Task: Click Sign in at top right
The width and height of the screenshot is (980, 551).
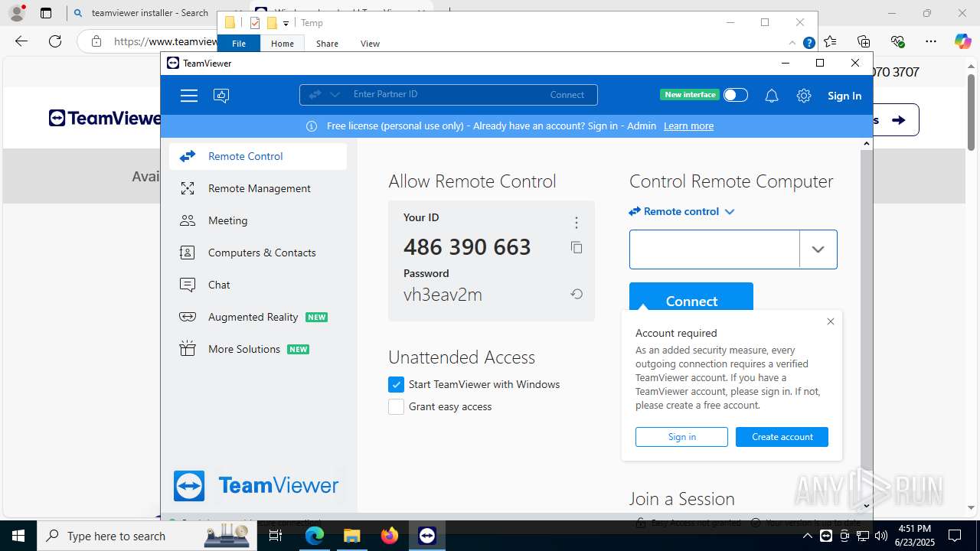Action: [844, 96]
